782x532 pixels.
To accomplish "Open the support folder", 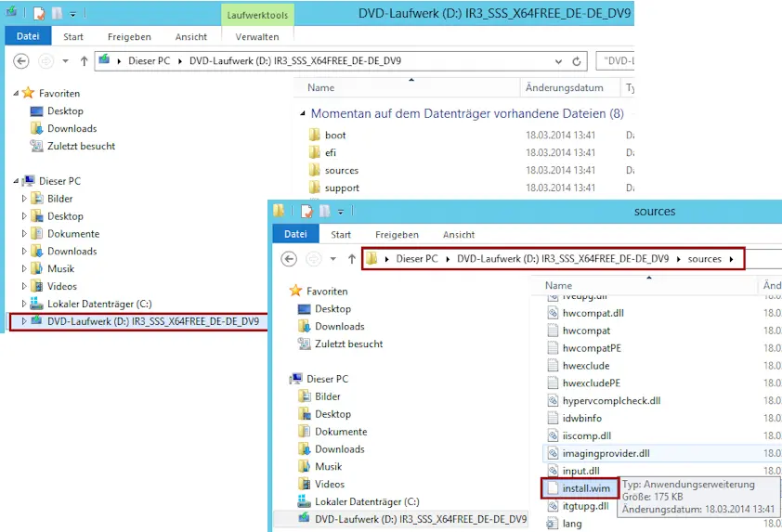I will tap(341, 188).
